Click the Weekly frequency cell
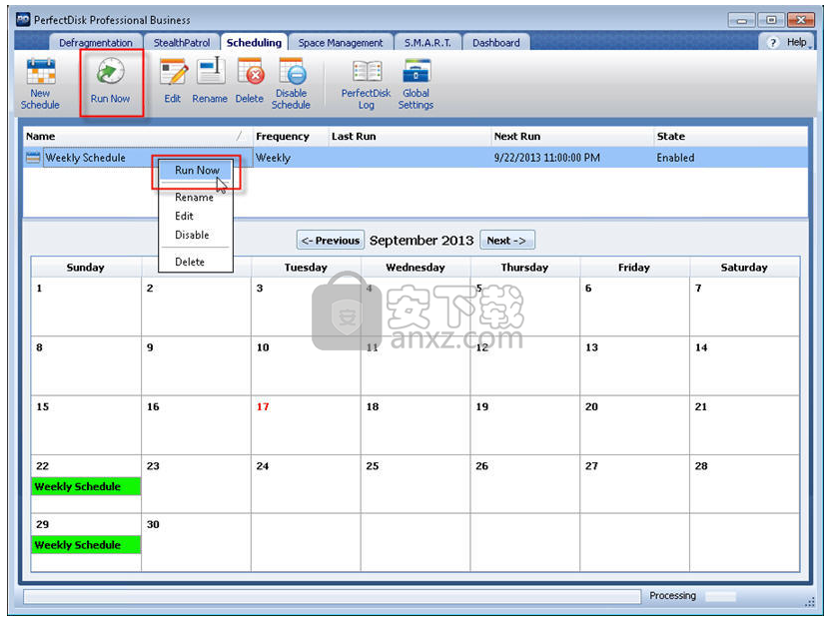 pos(274,158)
